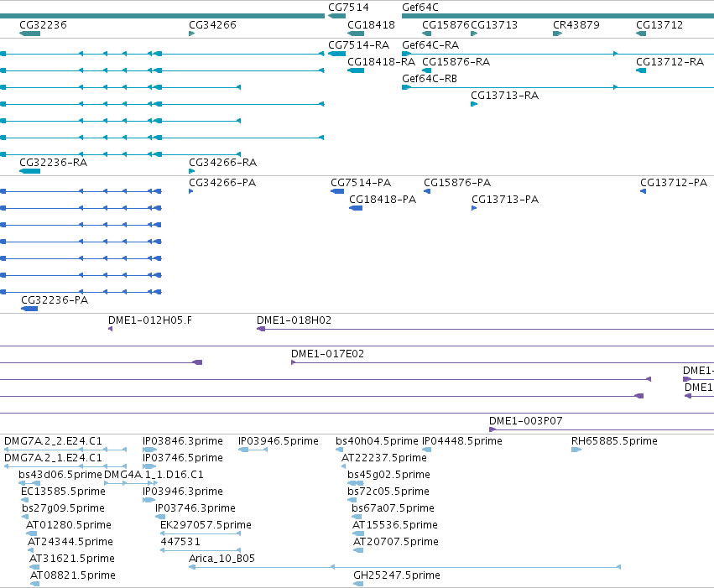Screen dimensions: 714x588
Task: Click the IP03946.5prime label
Action: [x=279, y=441]
